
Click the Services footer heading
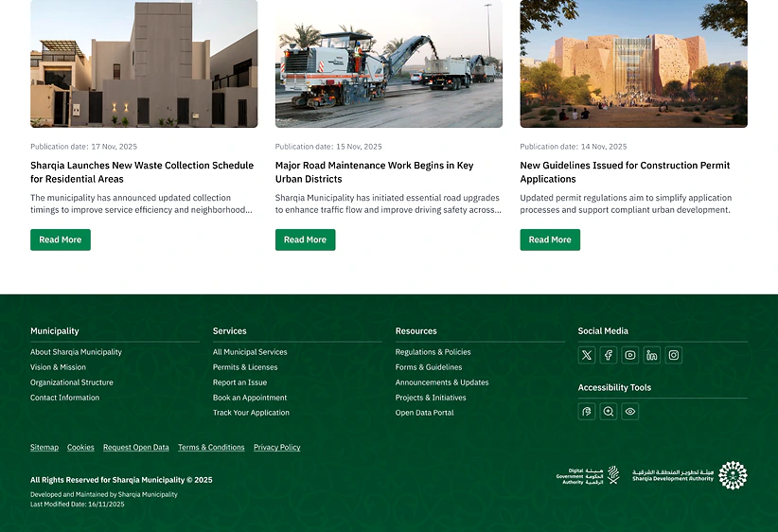230,331
